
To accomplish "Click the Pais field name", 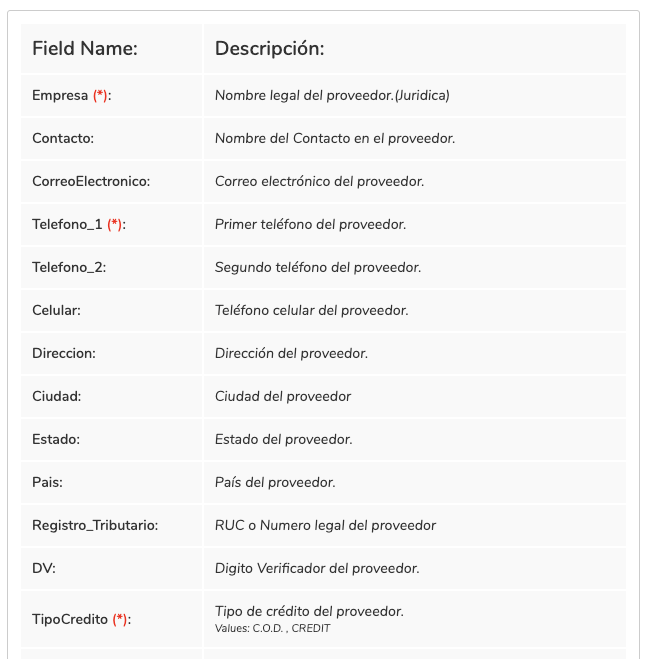I will pos(48,483).
